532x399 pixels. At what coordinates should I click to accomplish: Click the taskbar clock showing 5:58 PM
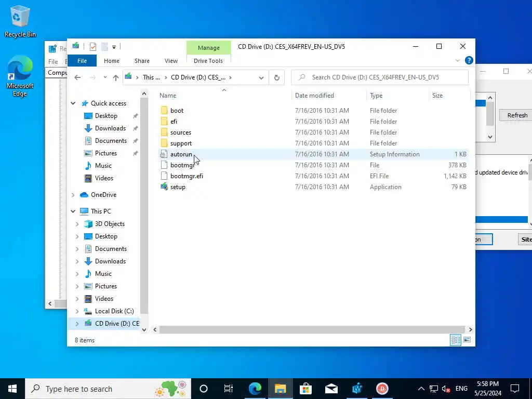(x=488, y=389)
